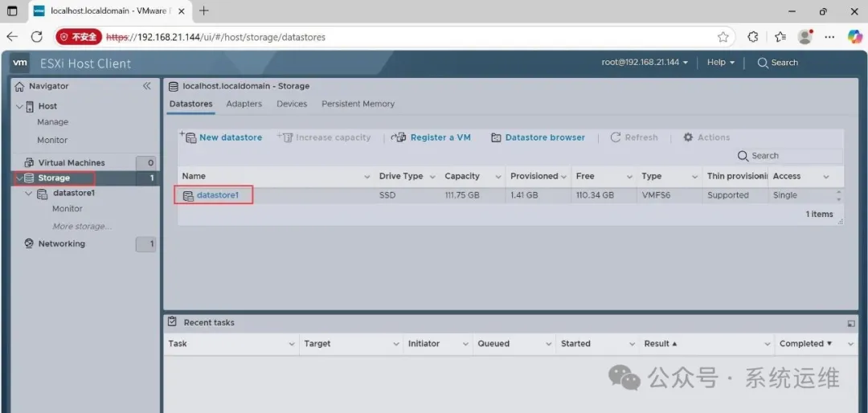This screenshot has height=413, width=868.
Task: Open Capacity column dropdown arrow
Action: click(498, 177)
